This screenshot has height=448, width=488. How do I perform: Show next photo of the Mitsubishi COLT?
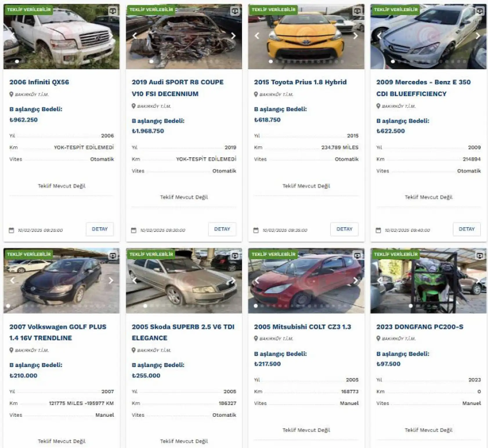pyautogui.click(x=355, y=280)
